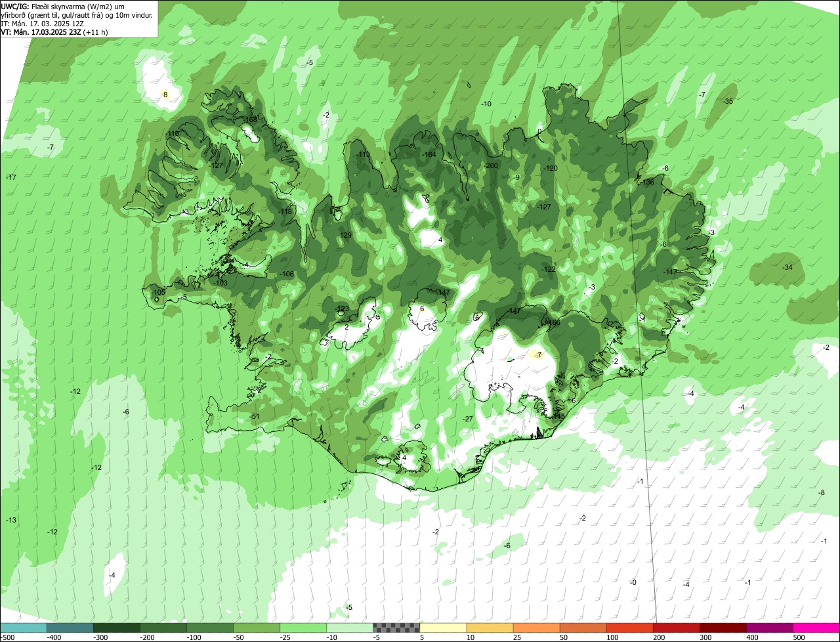Click the '500' label on the color scale
This screenshot has width=840, height=642.
(x=799, y=637)
